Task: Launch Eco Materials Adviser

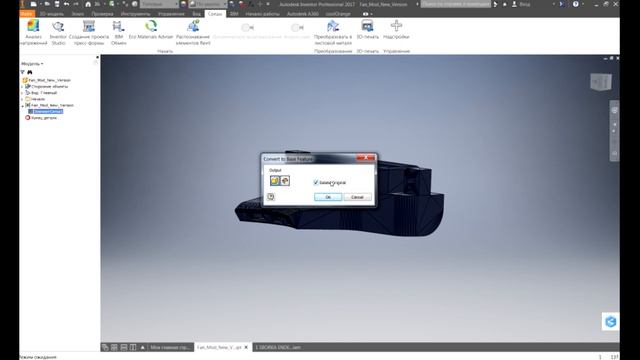Action: 151,30
